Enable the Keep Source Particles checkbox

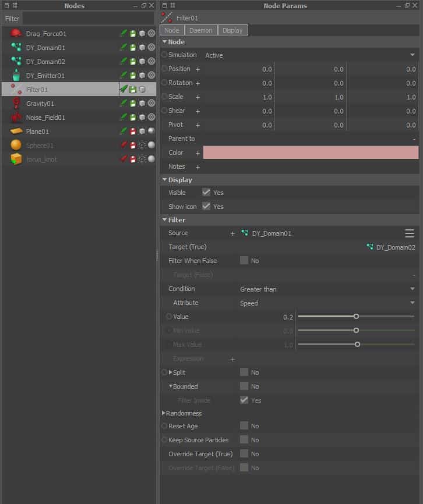pyautogui.click(x=244, y=440)
